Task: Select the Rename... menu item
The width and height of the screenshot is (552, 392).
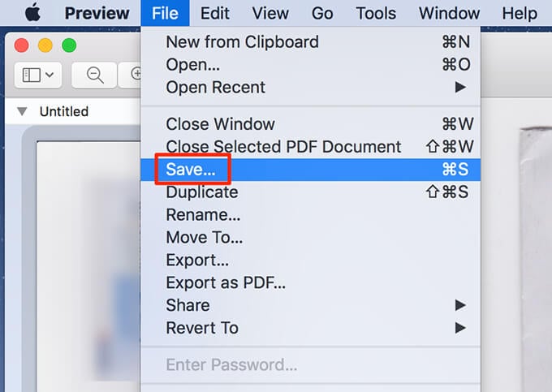Action: coord(310,214)
